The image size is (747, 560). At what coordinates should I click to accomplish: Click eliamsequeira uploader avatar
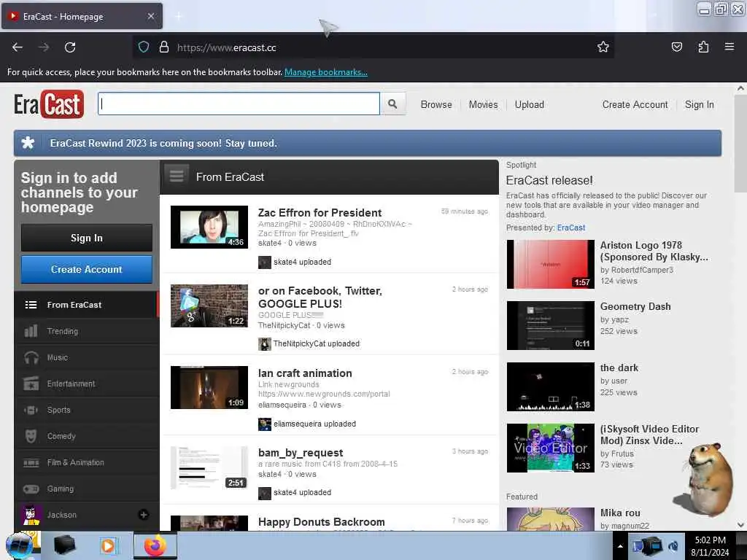264,424
